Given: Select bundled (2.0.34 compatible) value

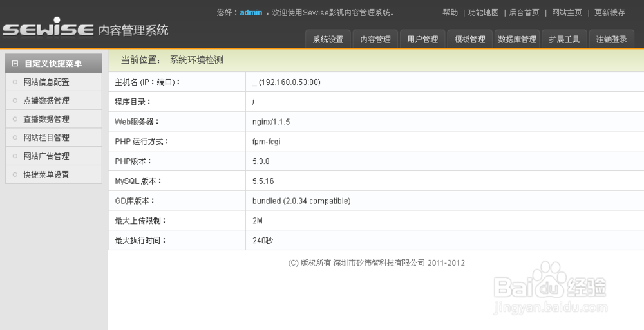Looking at the screenshot, I should (301, 201).
